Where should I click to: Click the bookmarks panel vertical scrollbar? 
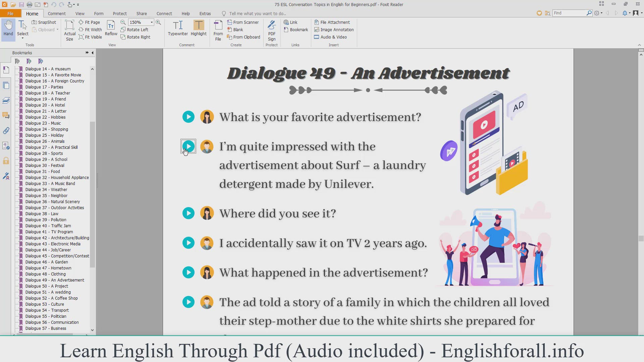[92, 194]
